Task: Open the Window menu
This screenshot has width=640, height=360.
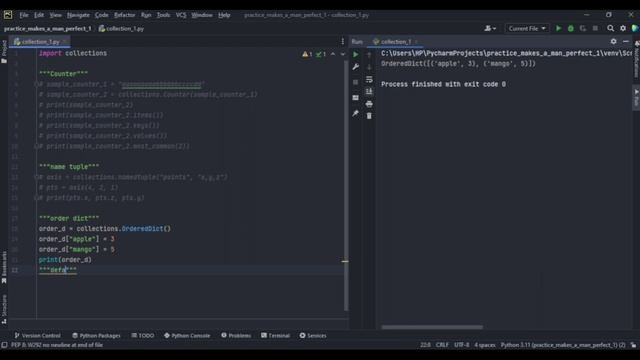Action: point(202,15)
